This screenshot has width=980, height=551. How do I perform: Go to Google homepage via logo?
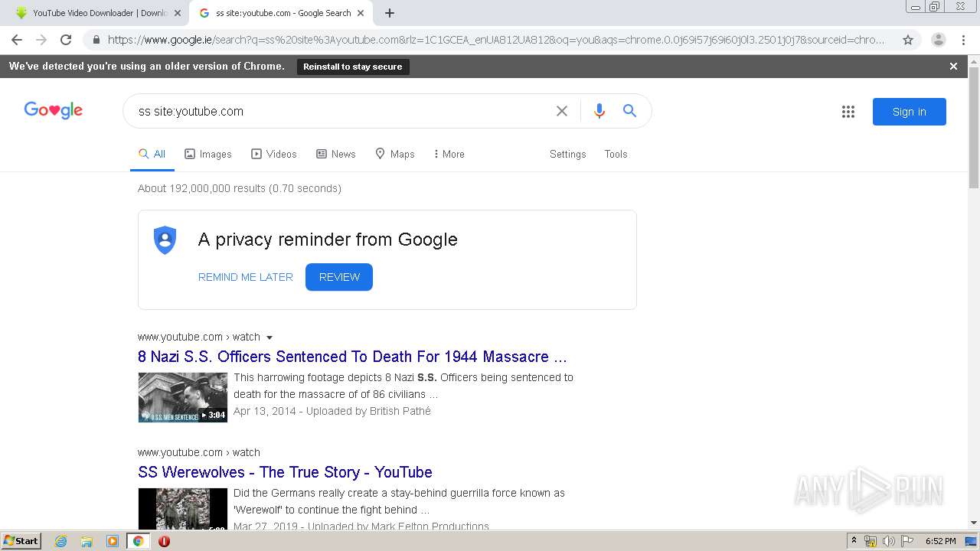pyautogui.click(x=54, y=111)
